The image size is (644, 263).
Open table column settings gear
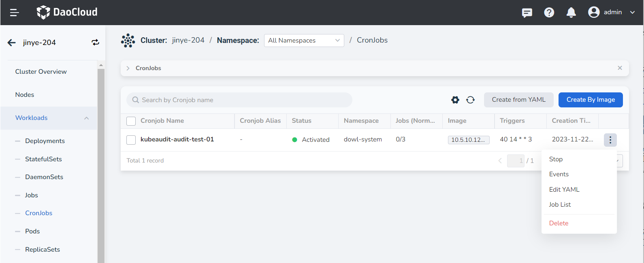pos(455,100)
